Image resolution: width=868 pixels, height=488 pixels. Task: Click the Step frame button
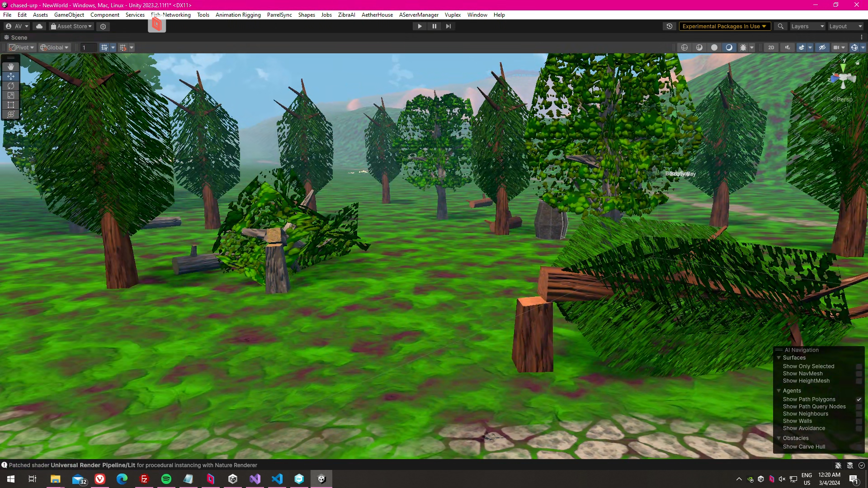point(448,26)
